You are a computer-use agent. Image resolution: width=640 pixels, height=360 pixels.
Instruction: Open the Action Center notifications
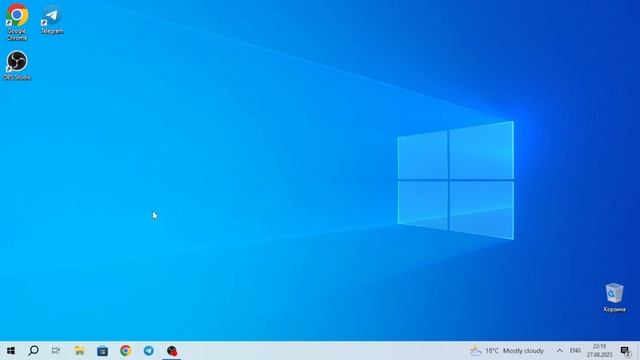point(625,351)
